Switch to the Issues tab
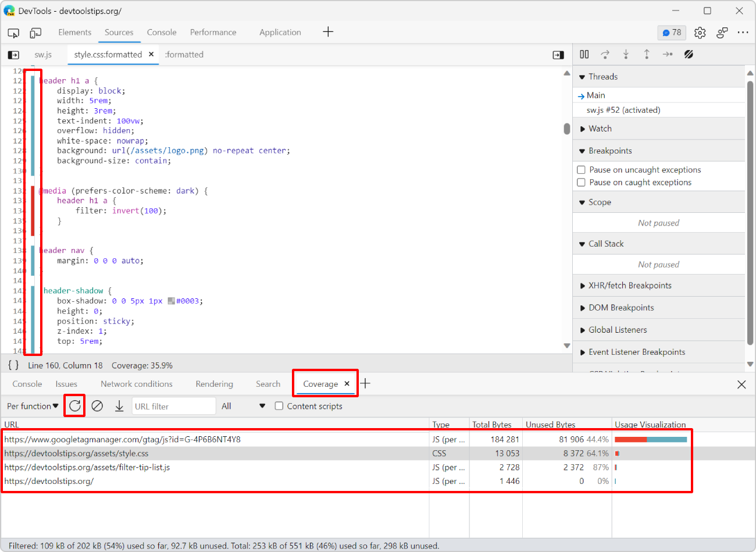 pos(66,384)
